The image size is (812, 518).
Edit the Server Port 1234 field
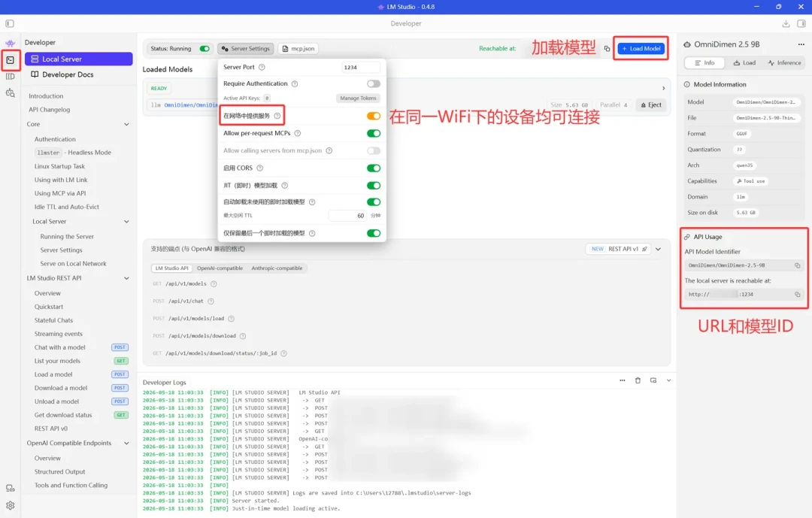tap(360, 68)
